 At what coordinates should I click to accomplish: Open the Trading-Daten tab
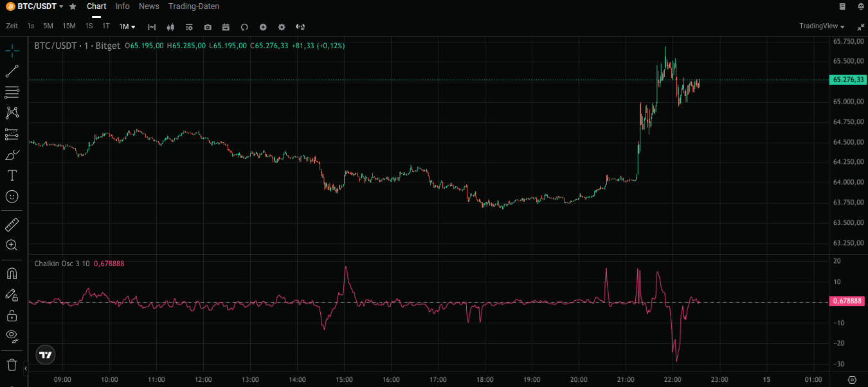(194, 6)
